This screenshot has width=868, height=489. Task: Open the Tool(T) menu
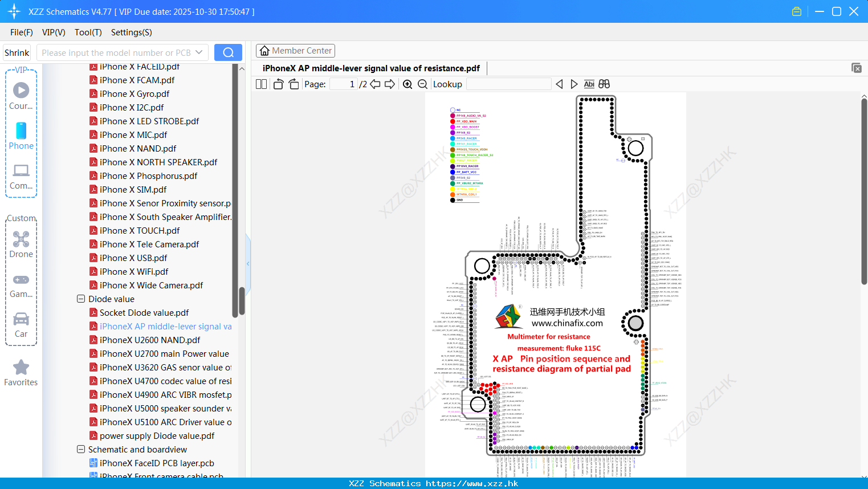point(88,32)
